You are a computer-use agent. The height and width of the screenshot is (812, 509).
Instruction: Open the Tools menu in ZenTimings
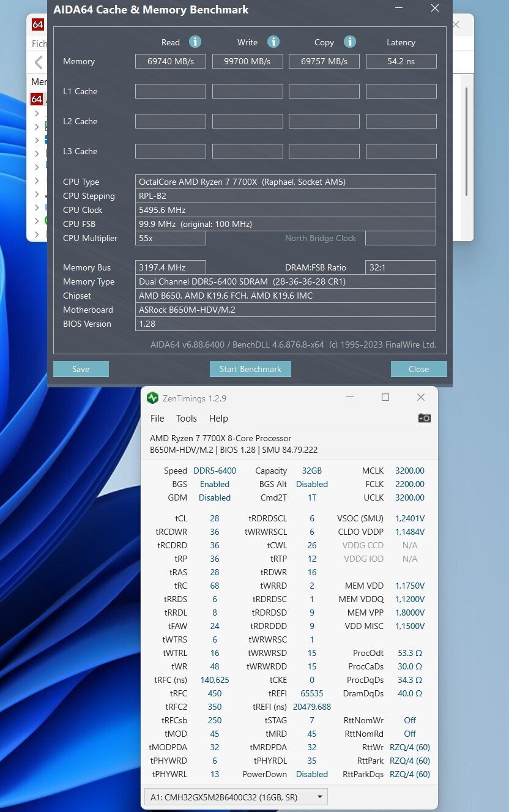tap(187, 419)
